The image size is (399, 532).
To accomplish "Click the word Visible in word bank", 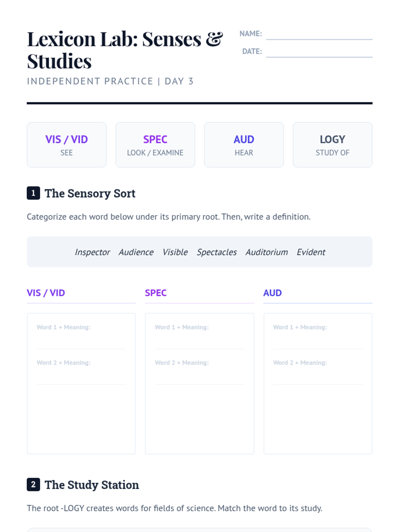I will (175, 252).
